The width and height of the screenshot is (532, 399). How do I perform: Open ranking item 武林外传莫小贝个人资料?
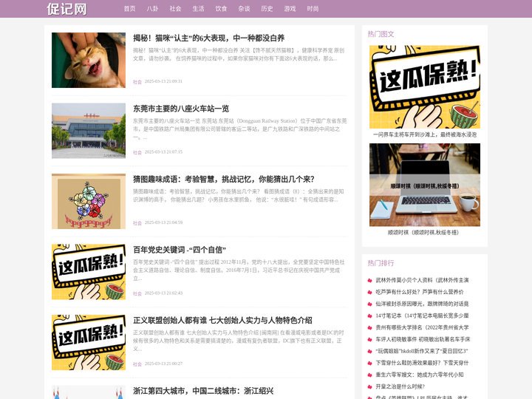422,280
